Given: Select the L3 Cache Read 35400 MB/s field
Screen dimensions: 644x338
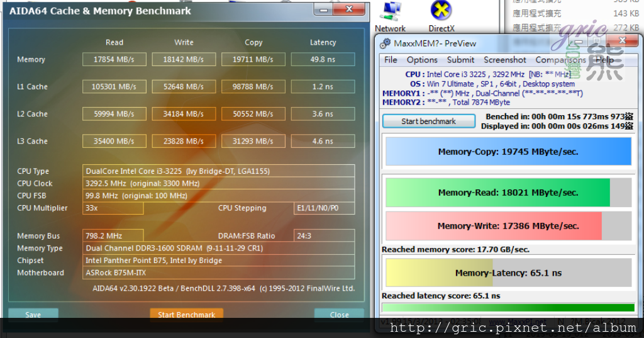Looking at the screenshot, I should coord(114,141).
